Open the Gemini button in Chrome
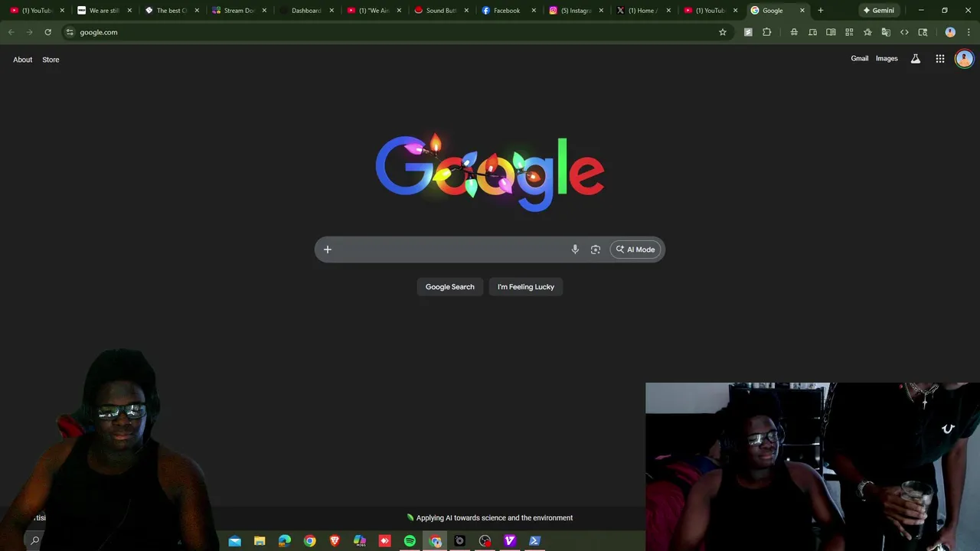The image size is (980, 551). click(879, 11)
